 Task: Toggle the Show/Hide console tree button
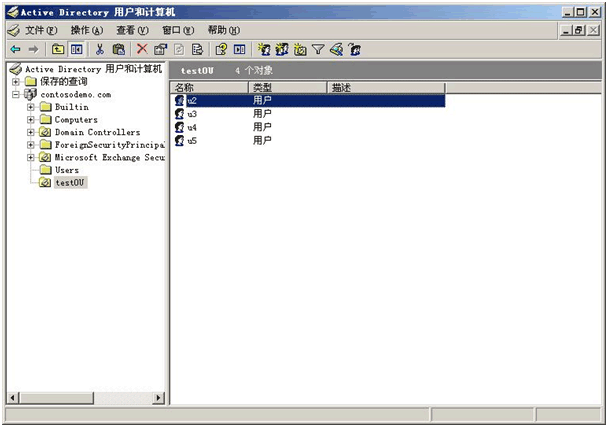tap(76, 49)
